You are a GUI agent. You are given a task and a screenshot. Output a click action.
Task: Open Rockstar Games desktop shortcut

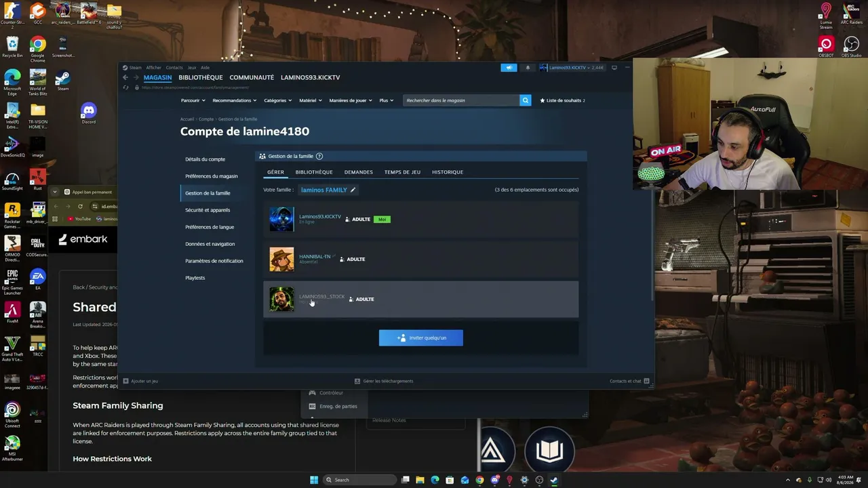click(x=12, y=216)
